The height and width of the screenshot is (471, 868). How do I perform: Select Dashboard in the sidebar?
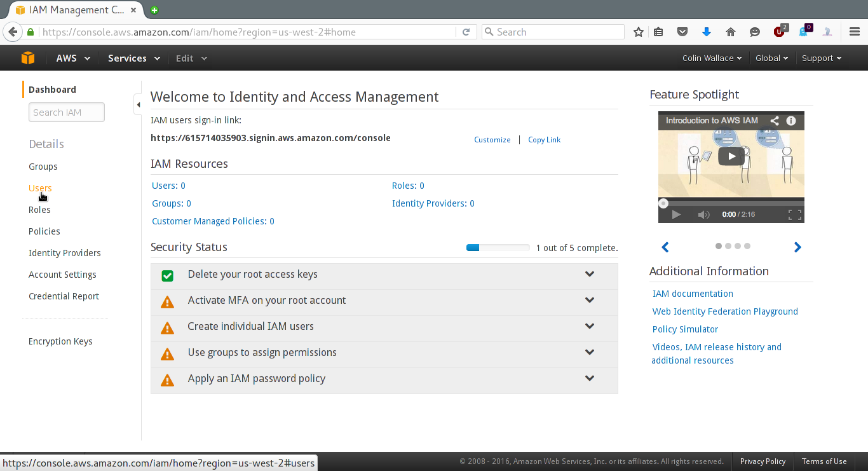(52, 90)
